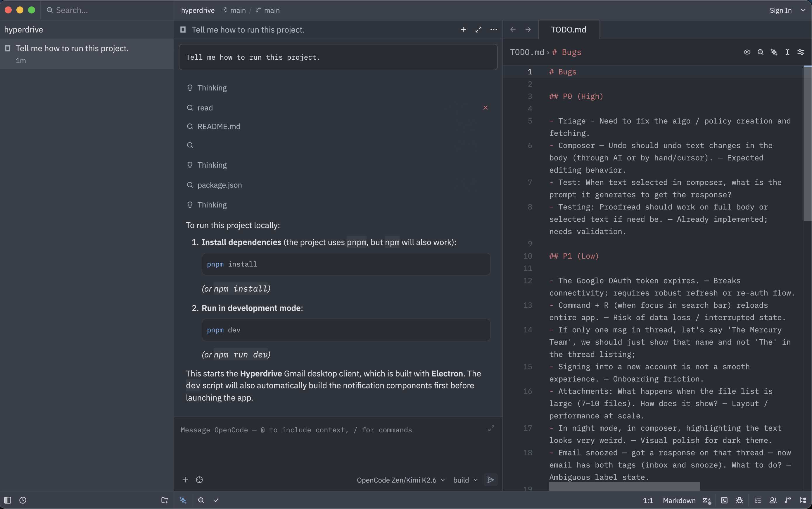Open the user menu chevron beside Sign In

[x=803, y=11]
